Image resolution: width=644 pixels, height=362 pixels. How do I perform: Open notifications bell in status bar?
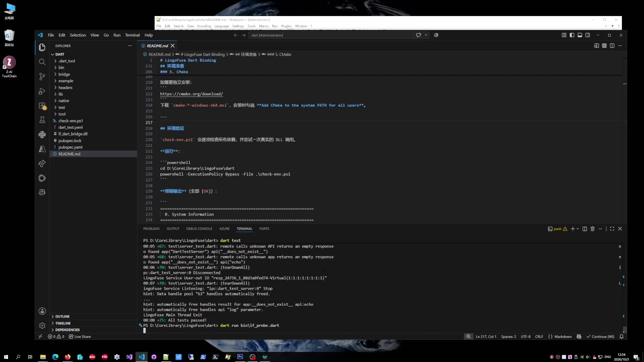[622, 337]
